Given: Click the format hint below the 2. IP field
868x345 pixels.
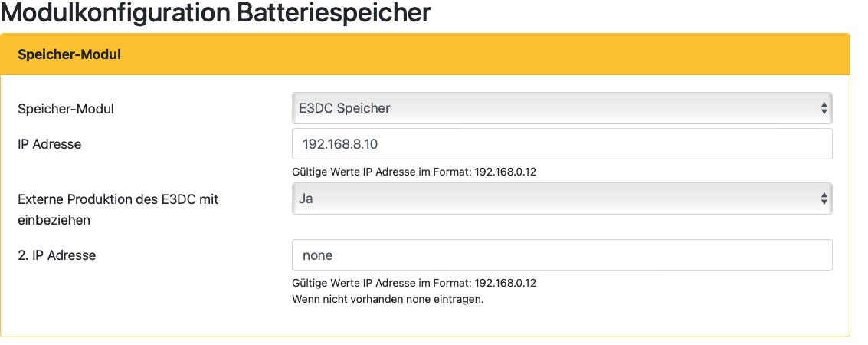Looking at the screenshot, I should (414, 283).
